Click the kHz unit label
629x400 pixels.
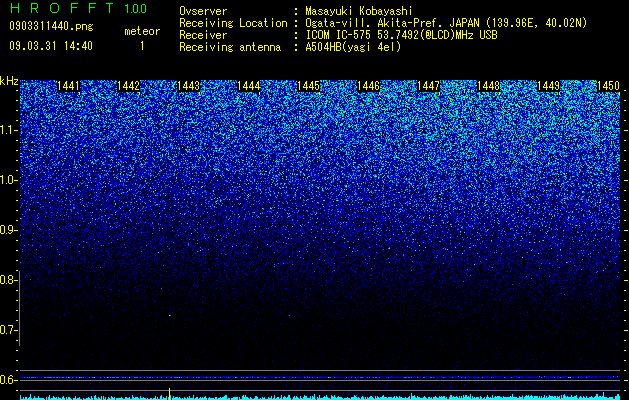point(9,81)
